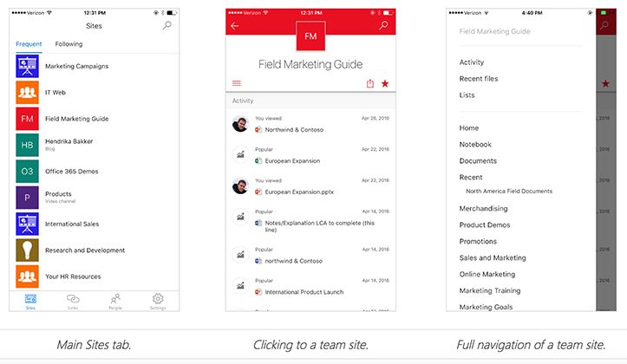The height and width of the screenshot is (364, 627).
Task: Open Marketing Campaigns site name
Action: coord(77,66)
